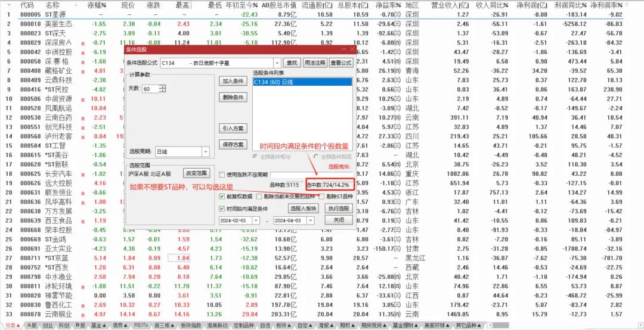644x330 pixels.
Task: Click the R marker beside 云南白药
Action: (83, 119)
